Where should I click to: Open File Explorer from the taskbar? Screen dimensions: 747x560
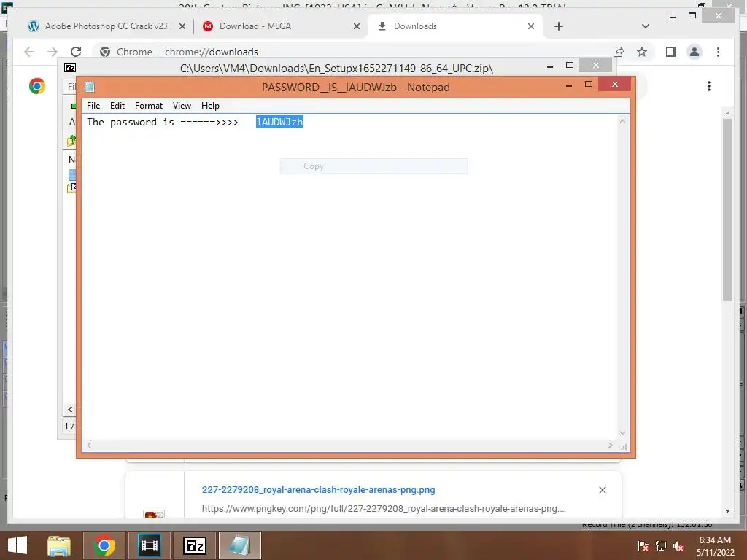(x=59, y=545)
